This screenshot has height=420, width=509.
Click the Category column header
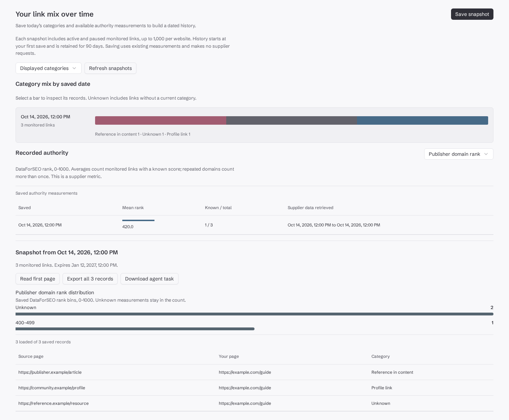tap(380, 356)
